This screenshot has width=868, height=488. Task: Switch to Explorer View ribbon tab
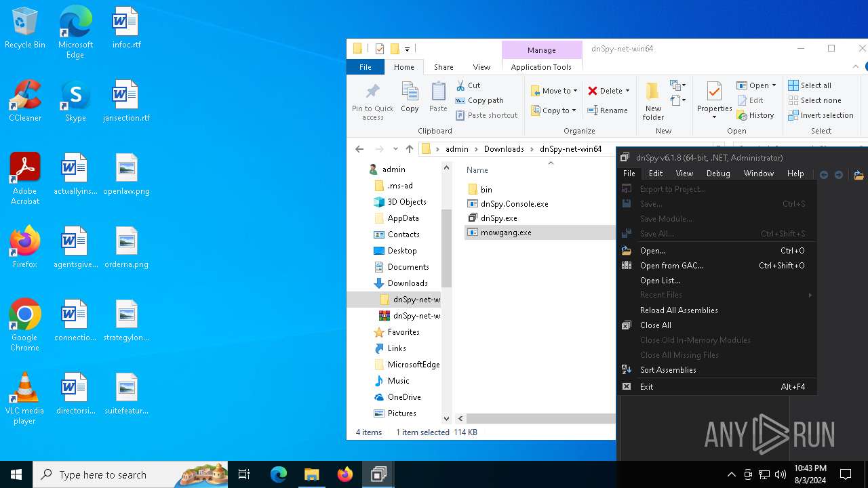pyautogui.click(x=481, y=67)
